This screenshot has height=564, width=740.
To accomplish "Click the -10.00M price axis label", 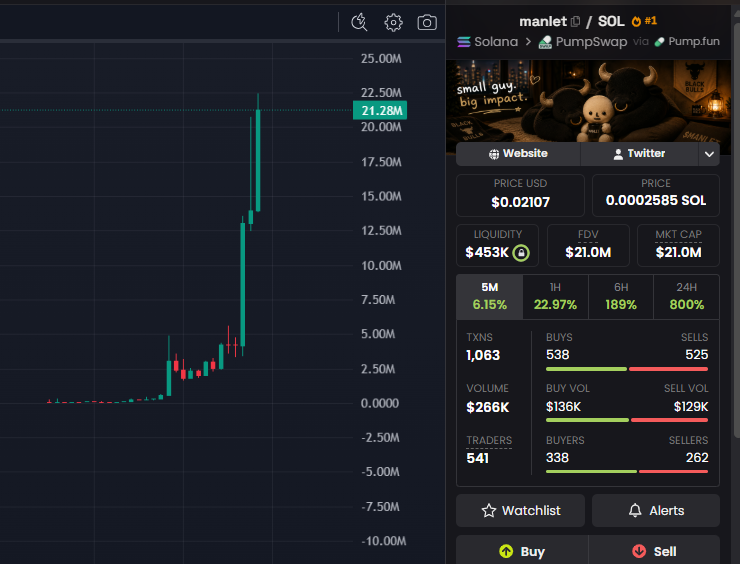I will point(384,541).
